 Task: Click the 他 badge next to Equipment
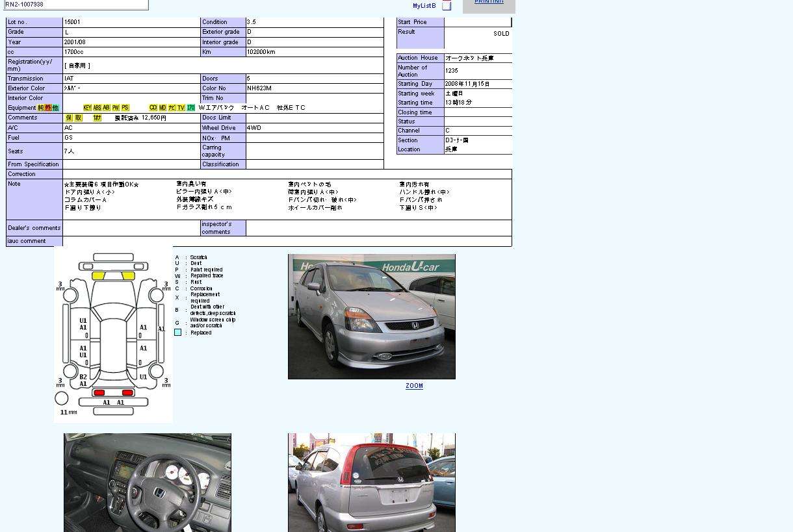tap(55, 108)
